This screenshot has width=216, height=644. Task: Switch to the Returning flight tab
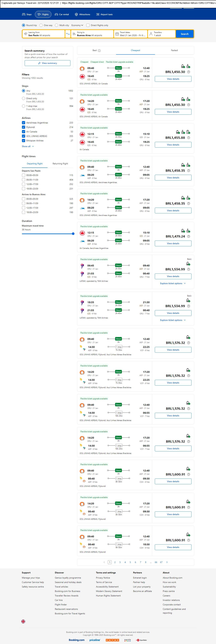(x=60, y=164)
